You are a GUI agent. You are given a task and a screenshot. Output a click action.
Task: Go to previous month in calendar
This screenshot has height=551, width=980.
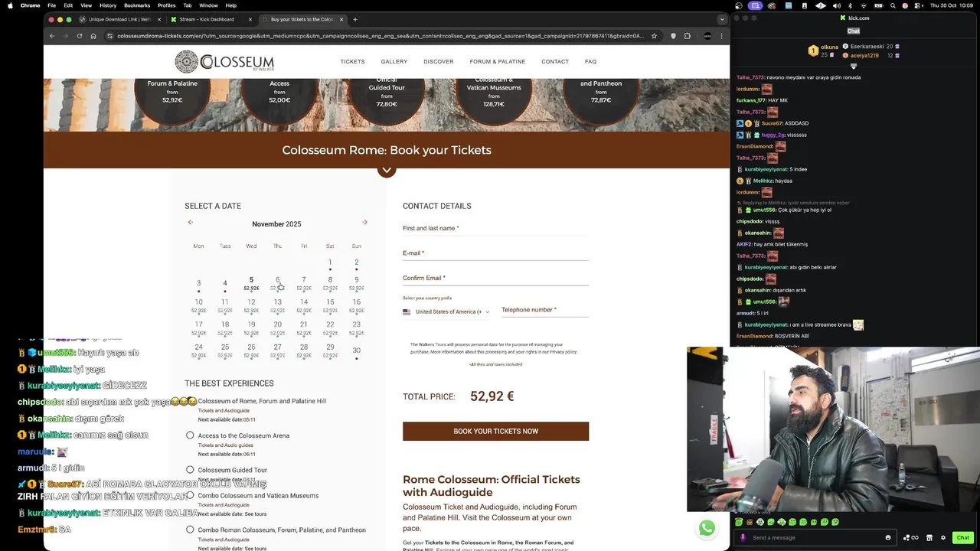[190, 223]
